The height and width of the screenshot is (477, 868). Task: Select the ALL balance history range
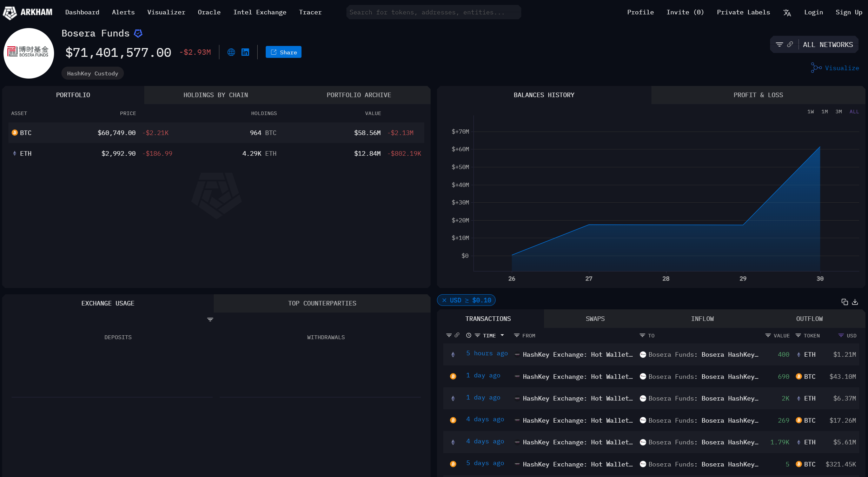(x=854, y=112)
